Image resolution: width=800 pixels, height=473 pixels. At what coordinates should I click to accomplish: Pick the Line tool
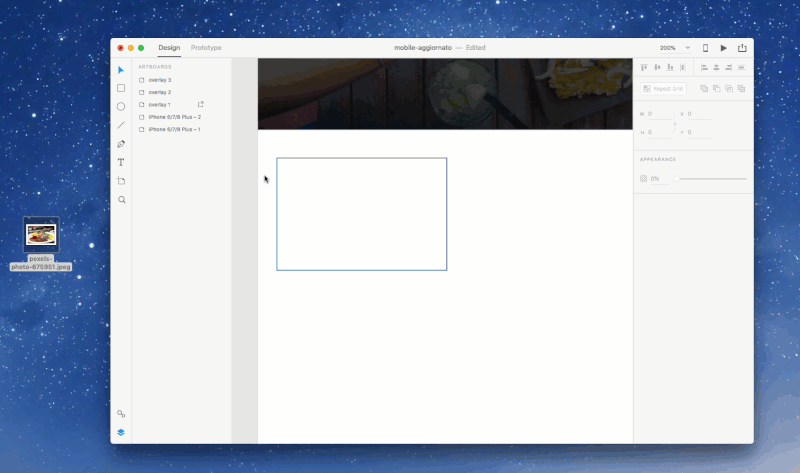tap(121, 125)
